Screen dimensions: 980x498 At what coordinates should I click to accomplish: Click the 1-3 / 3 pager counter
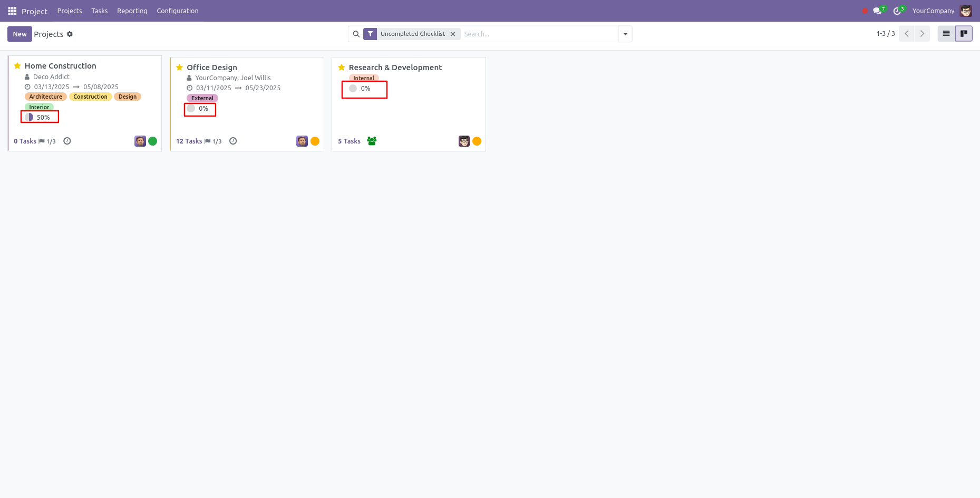886,34
